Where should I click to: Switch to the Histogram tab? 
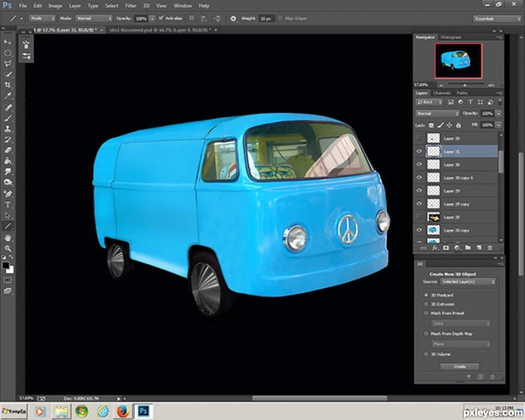point(451,37)
